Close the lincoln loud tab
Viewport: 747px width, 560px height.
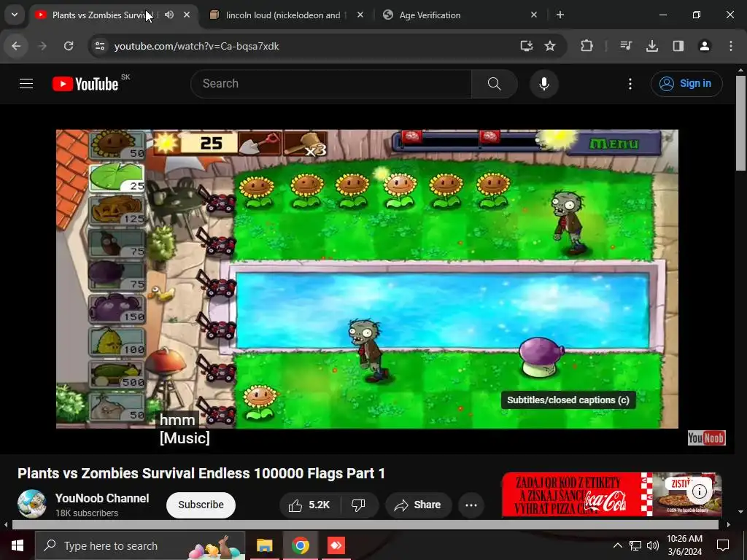pos(360,15)
